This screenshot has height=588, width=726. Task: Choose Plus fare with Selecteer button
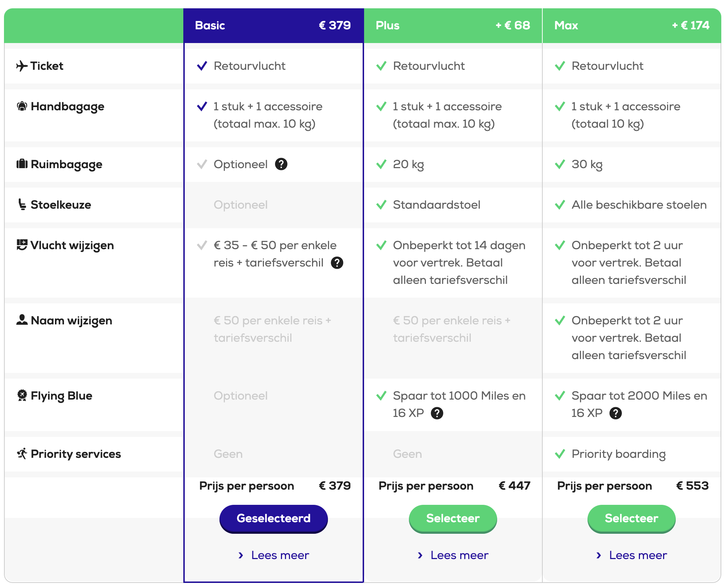coord(453,519)
